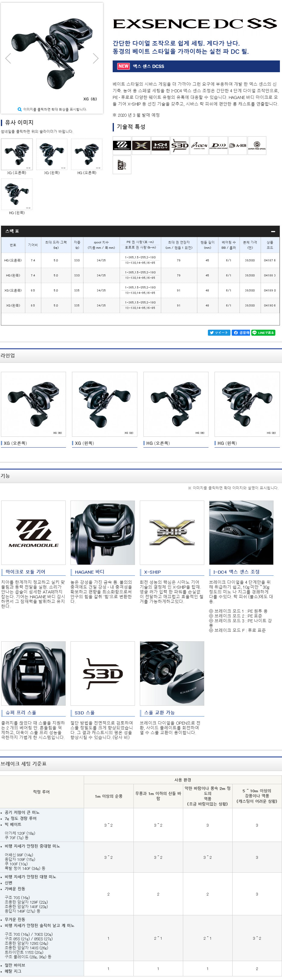282x980 pixels.
Task: Open the S3D spool tech icon
Action: tap(180, 145)
